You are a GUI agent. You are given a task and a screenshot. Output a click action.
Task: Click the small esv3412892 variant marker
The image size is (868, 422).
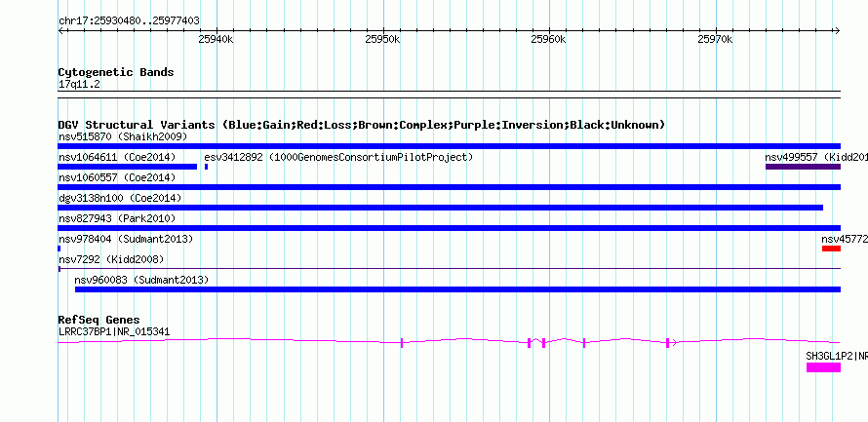tap(206, 167)
